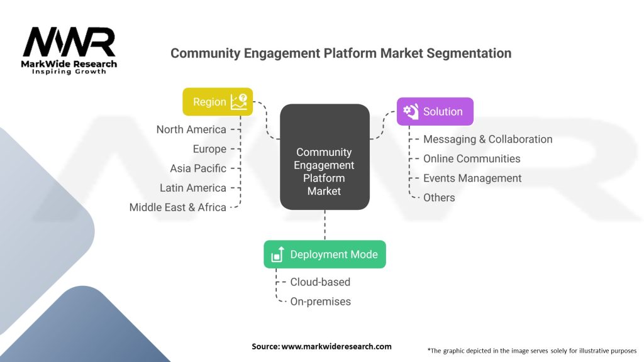Click the 'Latin America' text
644x362 pixels.
(193, 188)
